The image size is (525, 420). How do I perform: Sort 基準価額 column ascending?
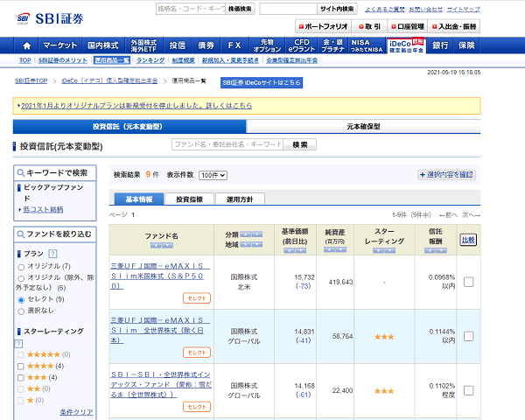click(x=289, y=250)
